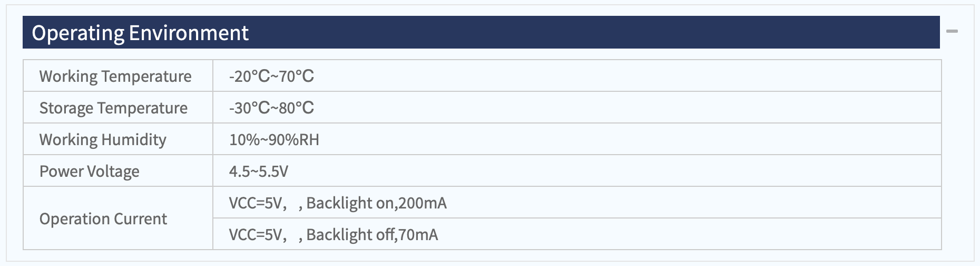Click the 70mA current value text
Screen dimensions: 980x266
point(418,234)
